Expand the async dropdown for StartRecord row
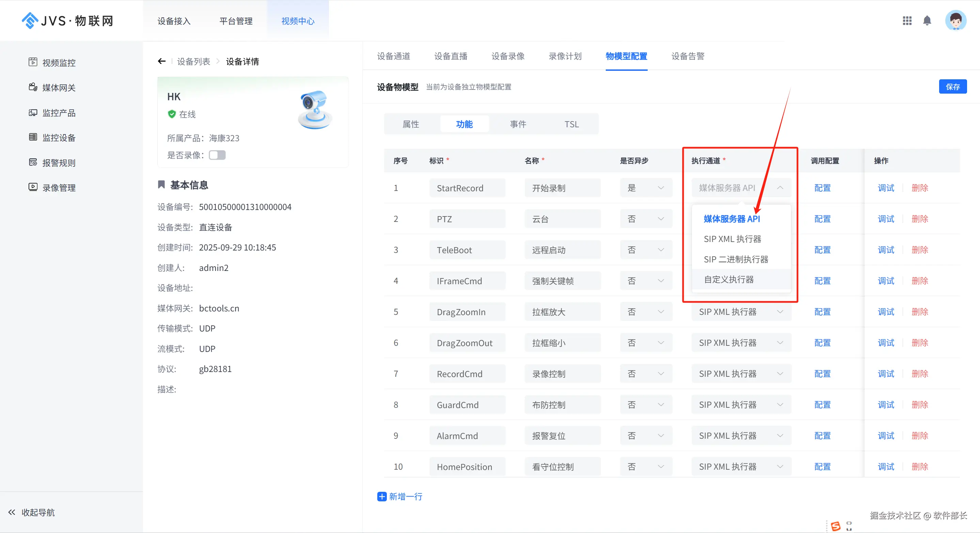 [x=646, y=188]
